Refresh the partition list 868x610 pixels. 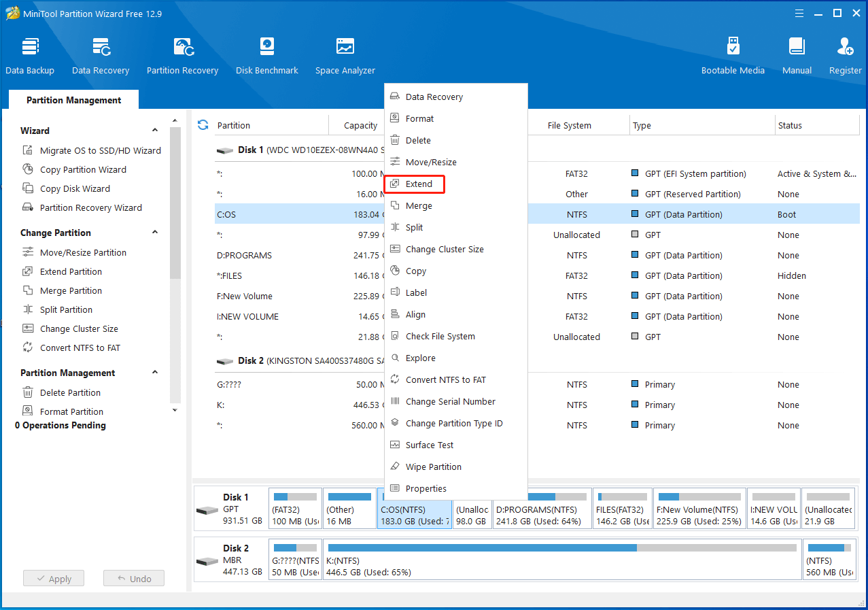203,125
